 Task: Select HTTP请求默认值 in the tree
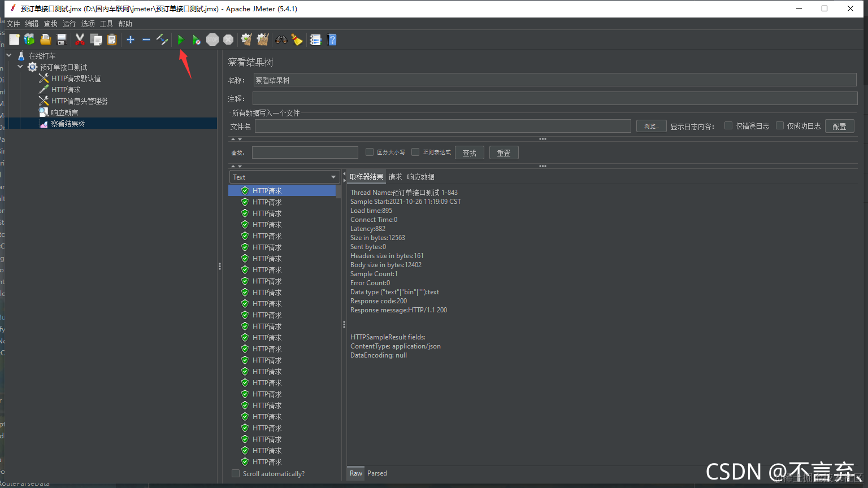point(76,79)
